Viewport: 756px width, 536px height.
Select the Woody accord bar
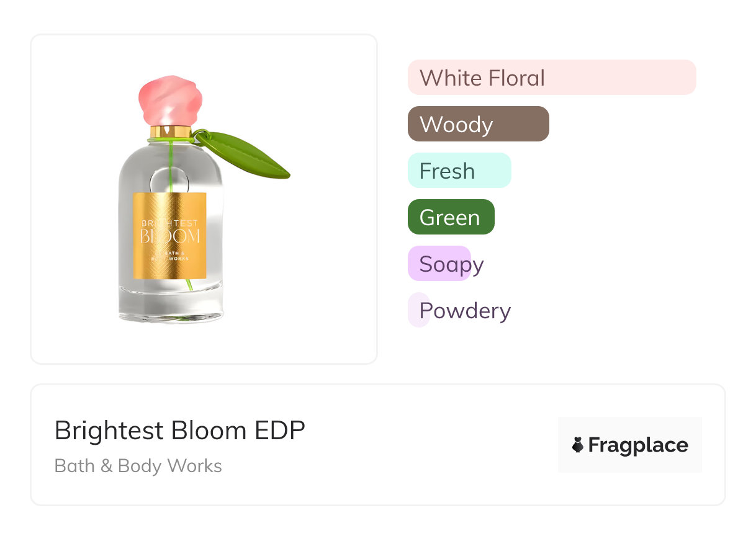(478, 124)
